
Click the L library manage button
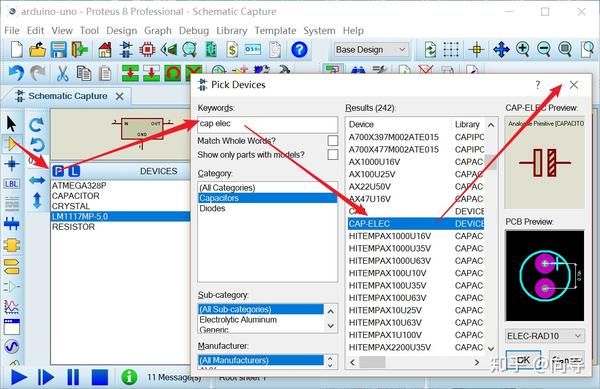point(74,171)
